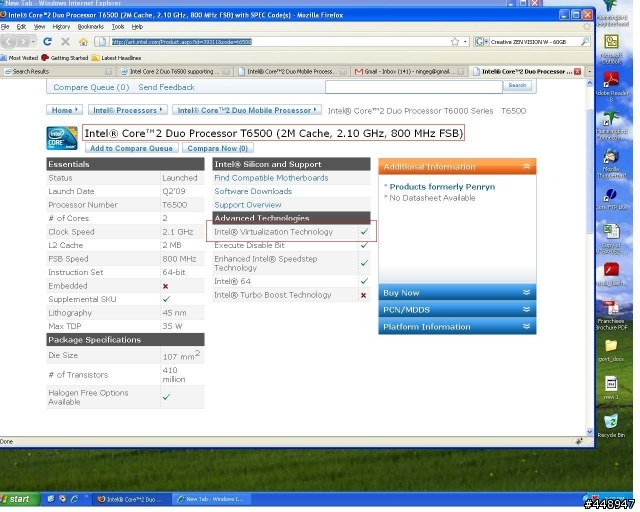The image size is (640, 512).
Task: Open the Excel spreadsheet desktop icon
Action: 611,239
